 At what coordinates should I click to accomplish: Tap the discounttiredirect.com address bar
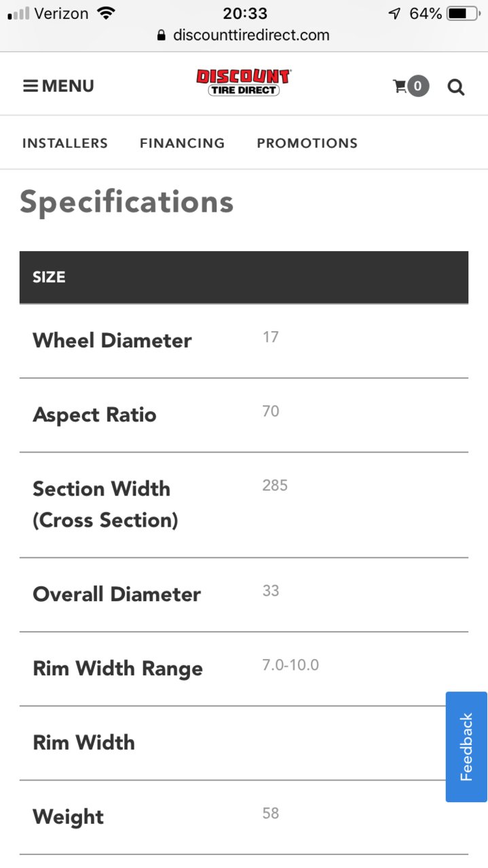(244, 35)
